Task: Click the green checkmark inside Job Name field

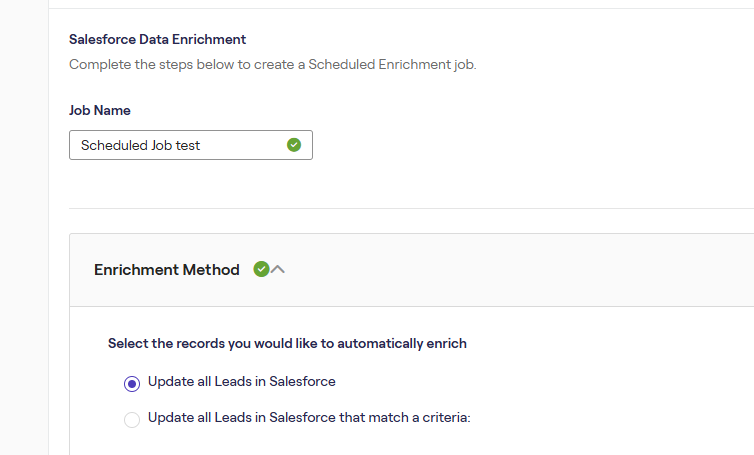Action: click(294, 145)
